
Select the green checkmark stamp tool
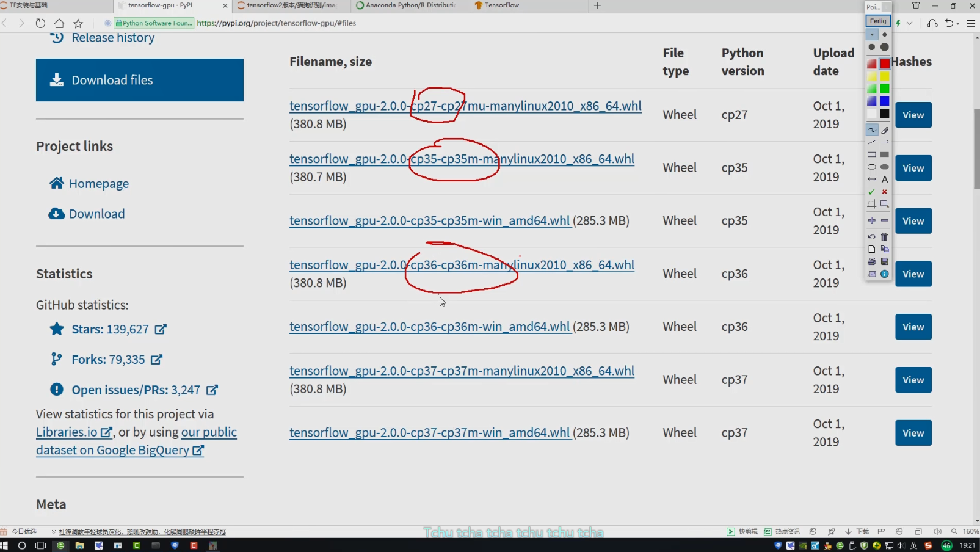[872, 192]
